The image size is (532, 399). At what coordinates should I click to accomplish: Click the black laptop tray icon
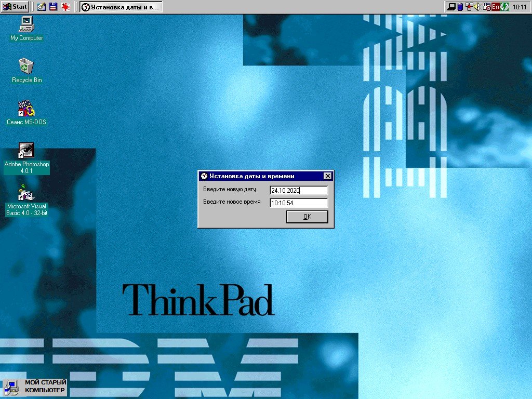click(451, 7)
